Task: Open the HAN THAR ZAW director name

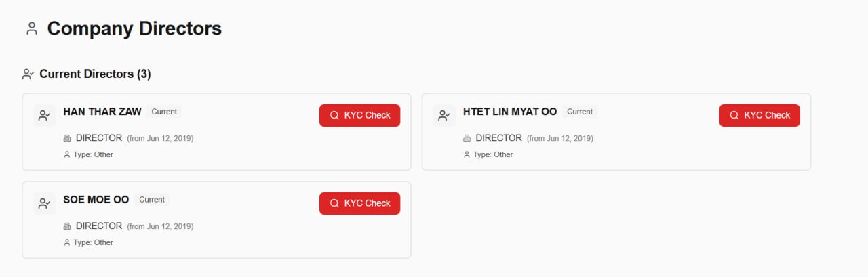Action: [x=102, y=112]
